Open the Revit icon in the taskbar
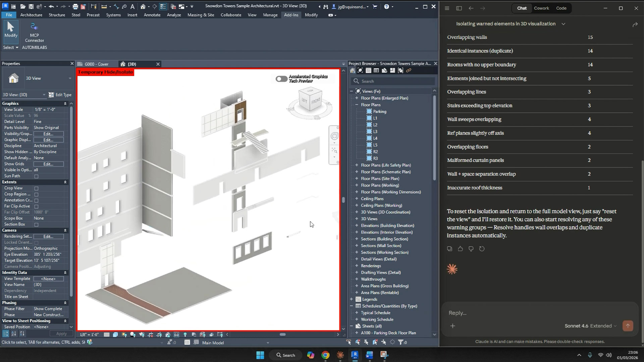The image size is (644, 362). point(355,355)
